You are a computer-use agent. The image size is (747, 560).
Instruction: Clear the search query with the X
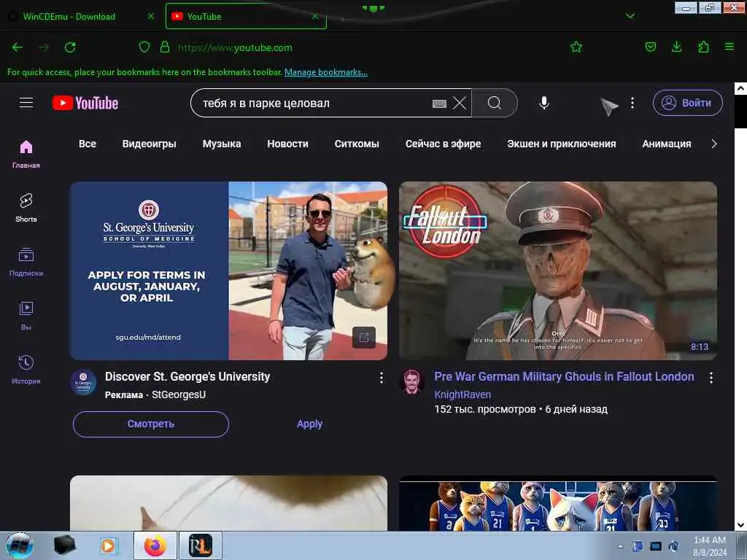(460, 103)
